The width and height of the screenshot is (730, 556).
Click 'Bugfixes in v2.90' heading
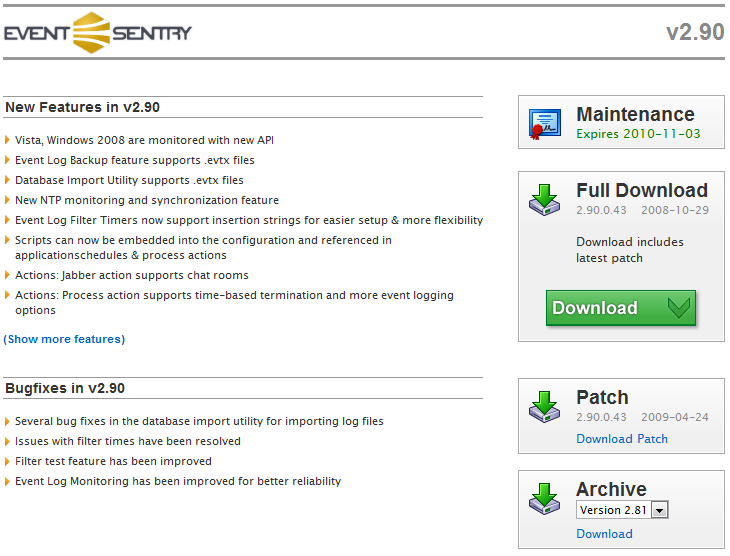coord(65,388)
